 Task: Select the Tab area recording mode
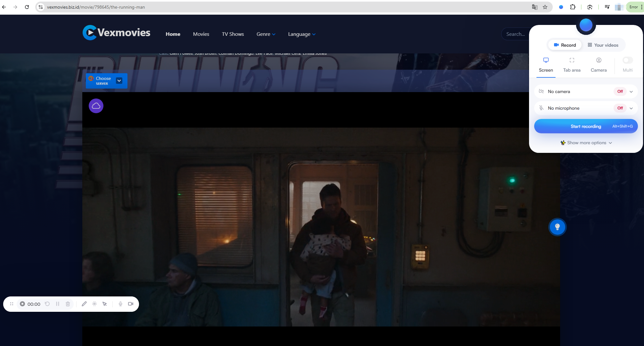(x=572, y=65)
